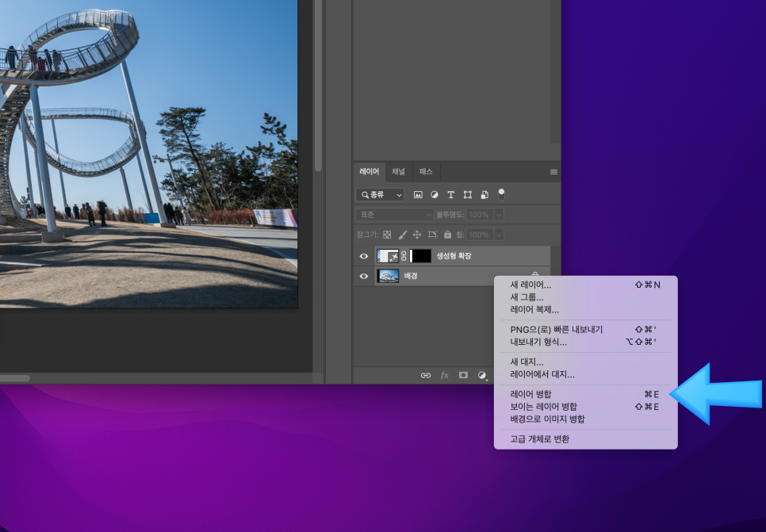
Task: Lock position move-arrows icon
Action: (x=417, y=235)
